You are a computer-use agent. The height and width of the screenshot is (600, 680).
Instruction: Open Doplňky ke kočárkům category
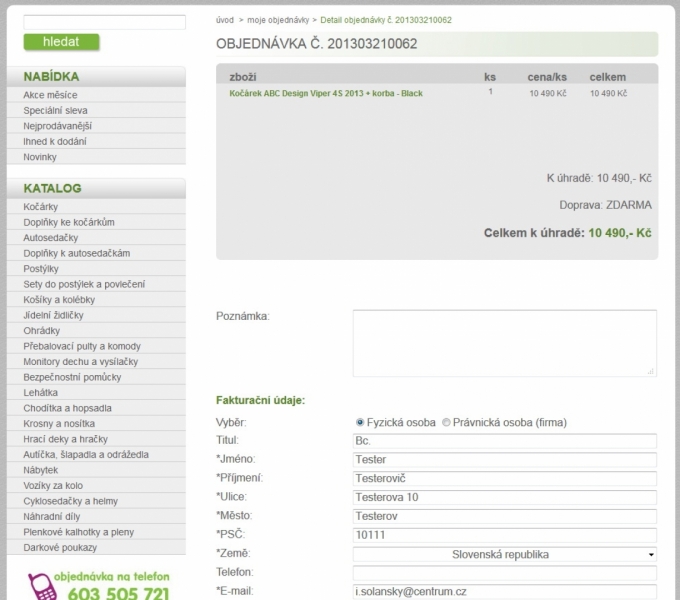tap(69, 222)
